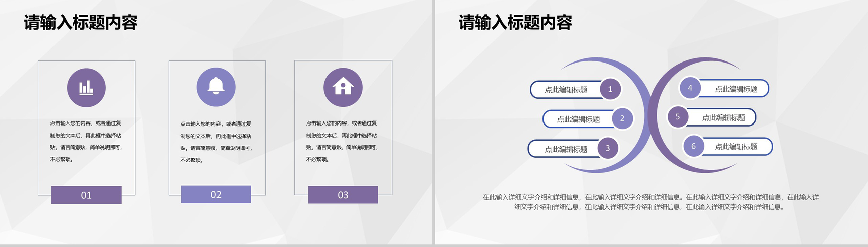Select the lavender 02 label box

pos(216,194)
